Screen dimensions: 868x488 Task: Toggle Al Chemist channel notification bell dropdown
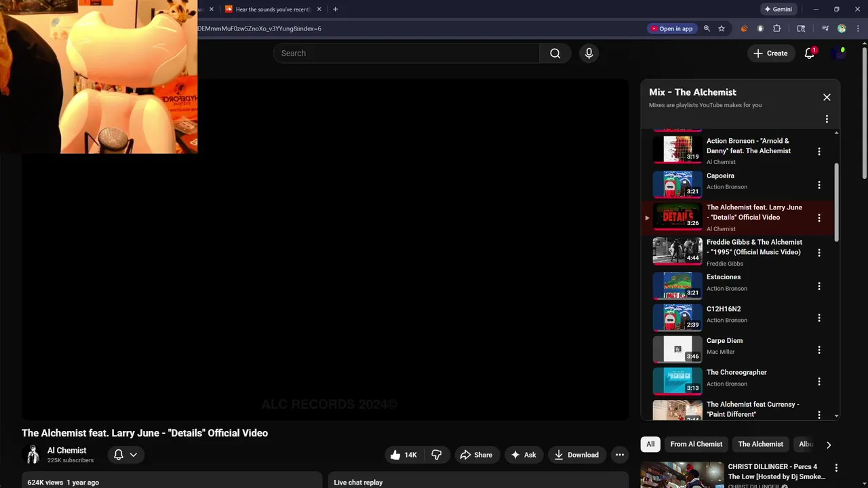coord(125,455)
